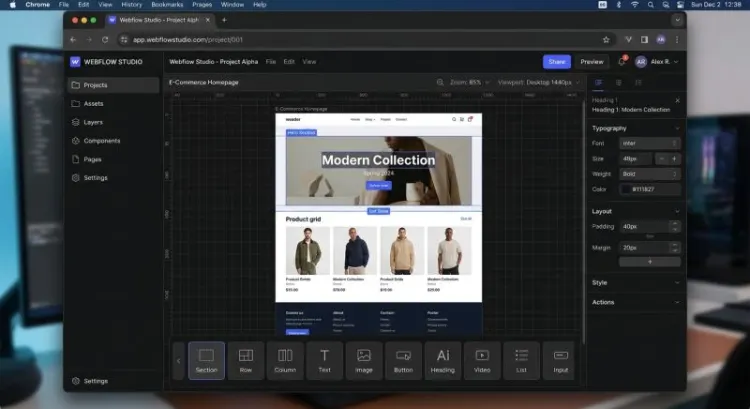Bookmark this page with the star icon
Viewport: 750px width, 409px height.
606,40
